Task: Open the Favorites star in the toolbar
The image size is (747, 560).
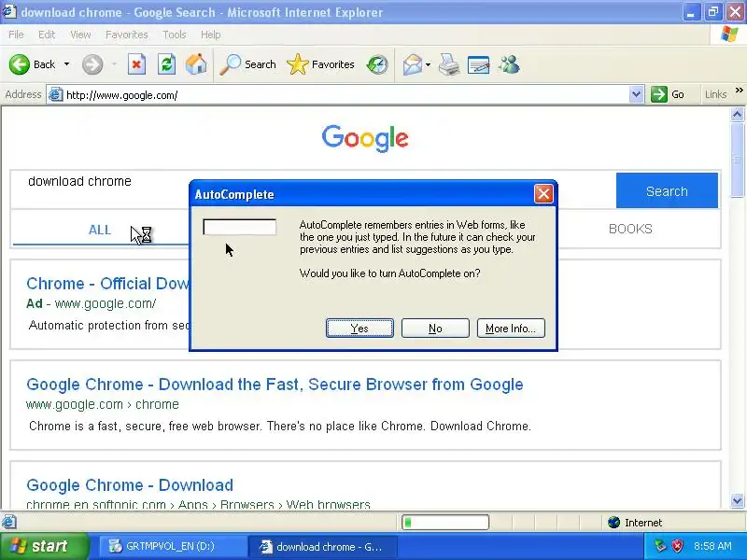Action: 320,64
